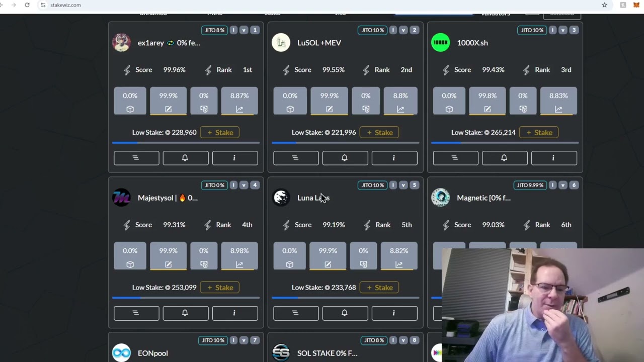The image size is (644, 362).
Task: Click the Luna Labs moon logo
Action: pyautogui.click(x=281, y=198)
